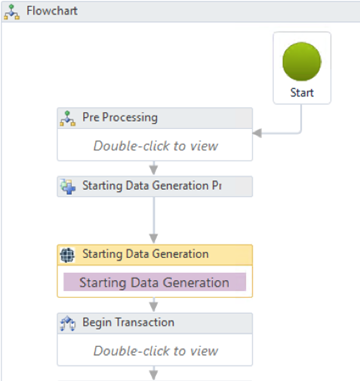Select the Pre Processing activity title

(x=120, y=117)
